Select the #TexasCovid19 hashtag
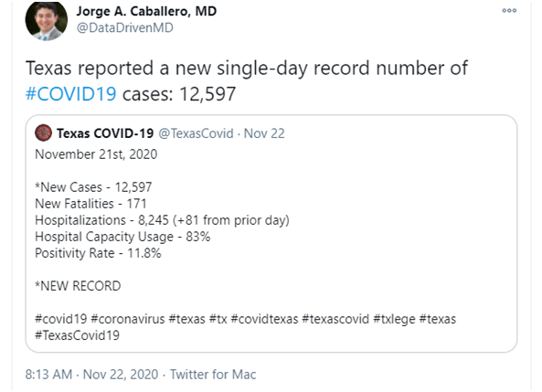This screenshot has width=542, height=392. (77, 335)
